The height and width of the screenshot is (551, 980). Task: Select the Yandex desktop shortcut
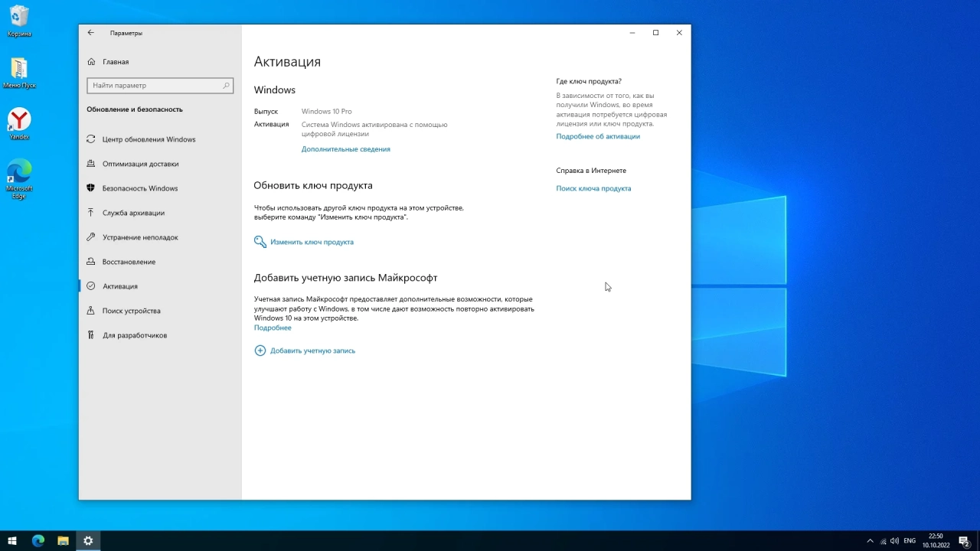coord(19,124)
